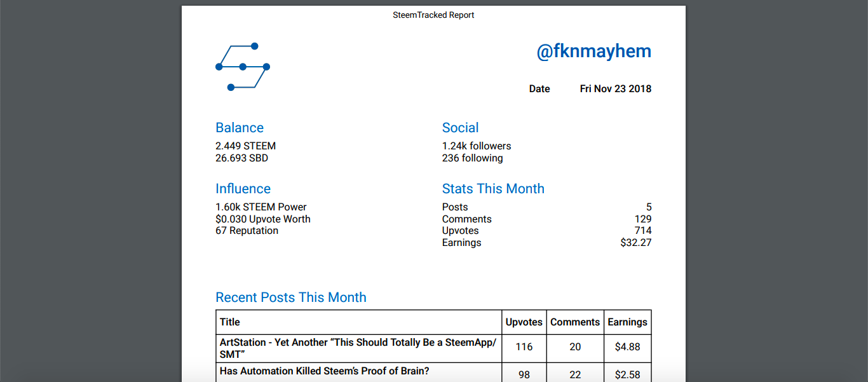
Task: Select the 2.449 STEEM balance
Action: [x=246, y=146]
